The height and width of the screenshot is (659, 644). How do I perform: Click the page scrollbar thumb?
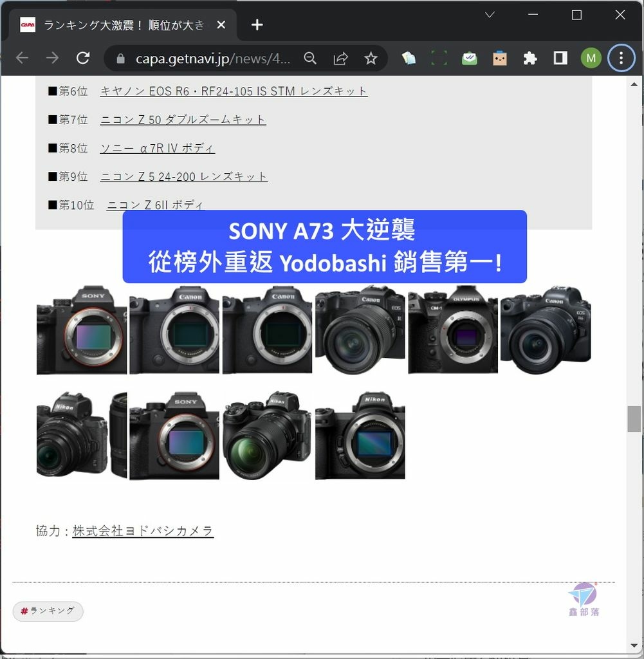(634, 419)
